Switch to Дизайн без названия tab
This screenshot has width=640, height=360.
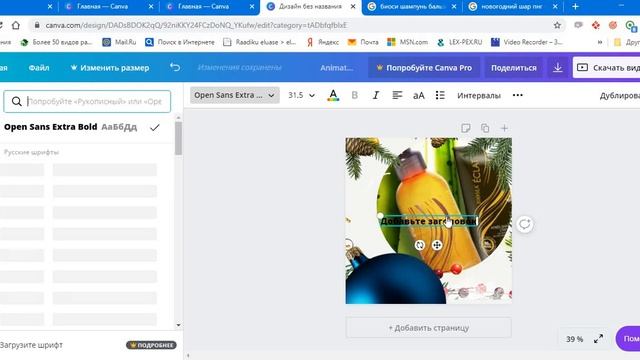[x=310, y=7]
